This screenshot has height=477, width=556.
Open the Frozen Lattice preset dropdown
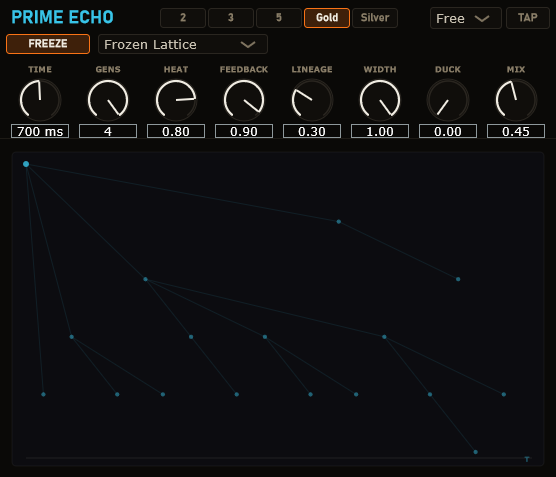pos(183,44)
